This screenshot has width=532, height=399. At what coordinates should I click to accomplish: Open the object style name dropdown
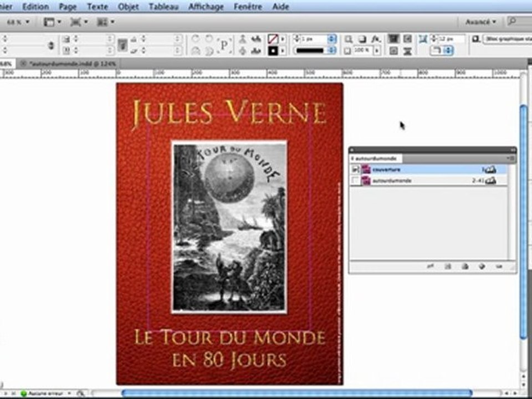click(507, 39)
